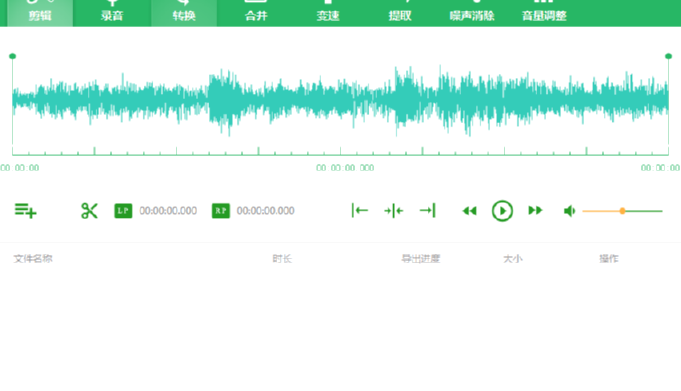681x391 pixels.
Task: Set left point with LP button
Action: click(123, 211)
